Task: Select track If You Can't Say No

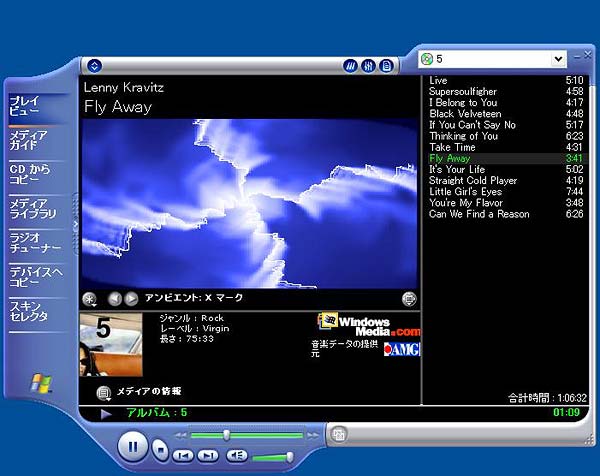Action: pos(506,125)
